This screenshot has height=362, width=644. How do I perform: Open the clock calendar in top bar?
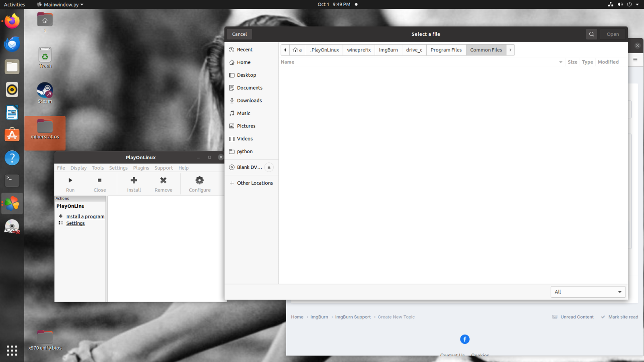pos(334,4)
